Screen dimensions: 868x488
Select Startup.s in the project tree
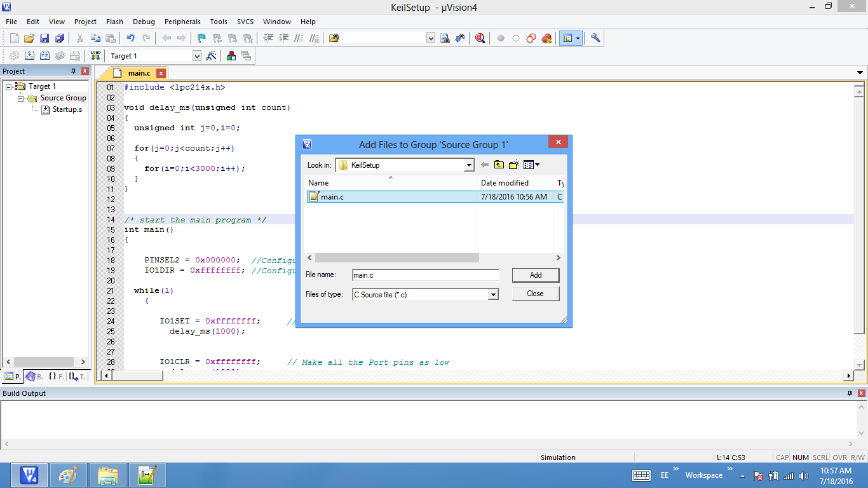coord(62,109)
